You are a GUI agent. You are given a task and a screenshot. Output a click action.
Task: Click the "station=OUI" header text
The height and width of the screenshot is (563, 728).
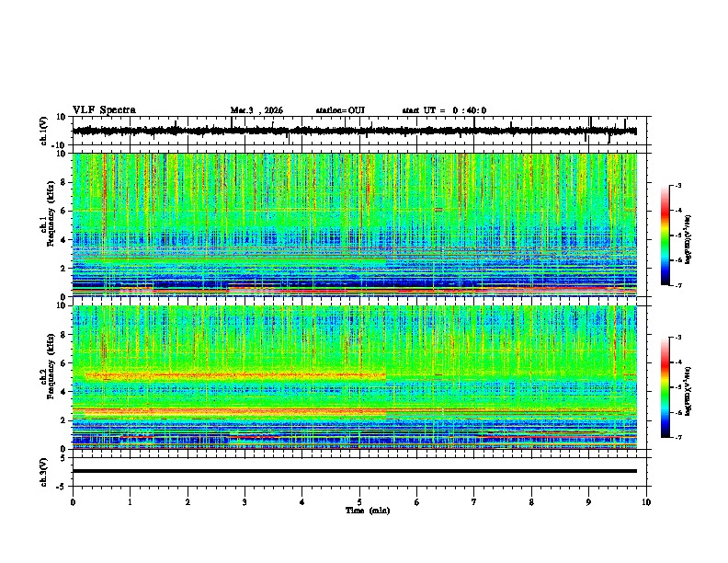coord(340,110)
